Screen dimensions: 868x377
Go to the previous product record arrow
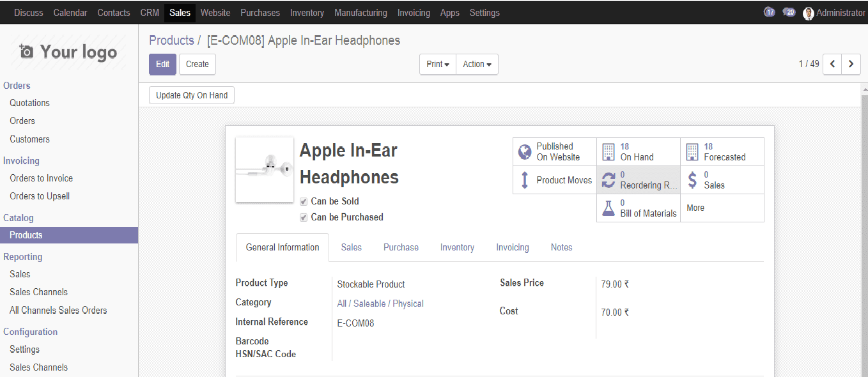pyautogui.click(x=832, y=64)
